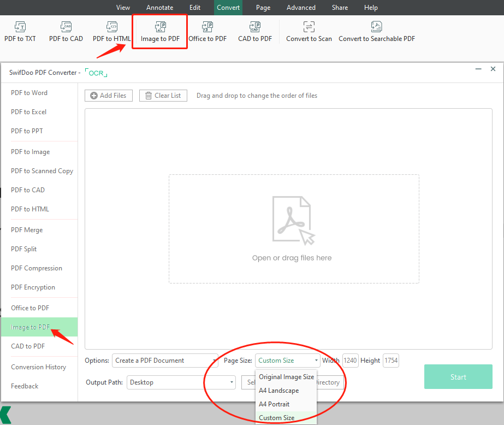
Task: Choose Original Image Size option
Action: coord(286,377)
